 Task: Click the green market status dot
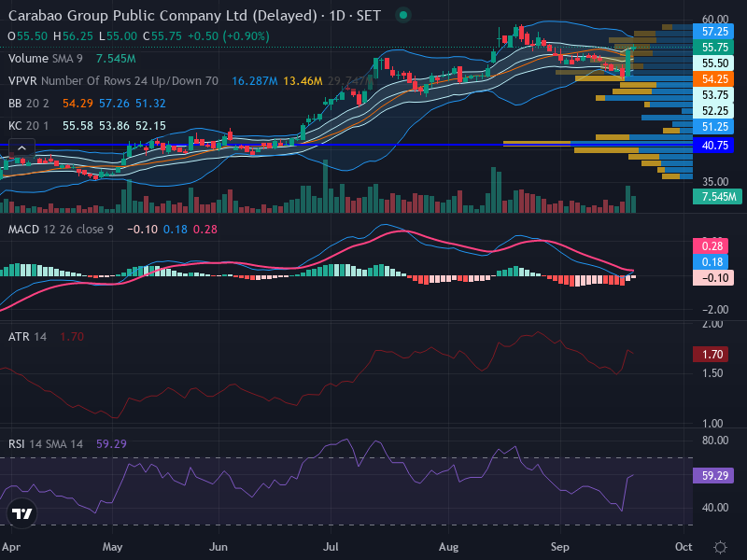[x=403, y=15]
